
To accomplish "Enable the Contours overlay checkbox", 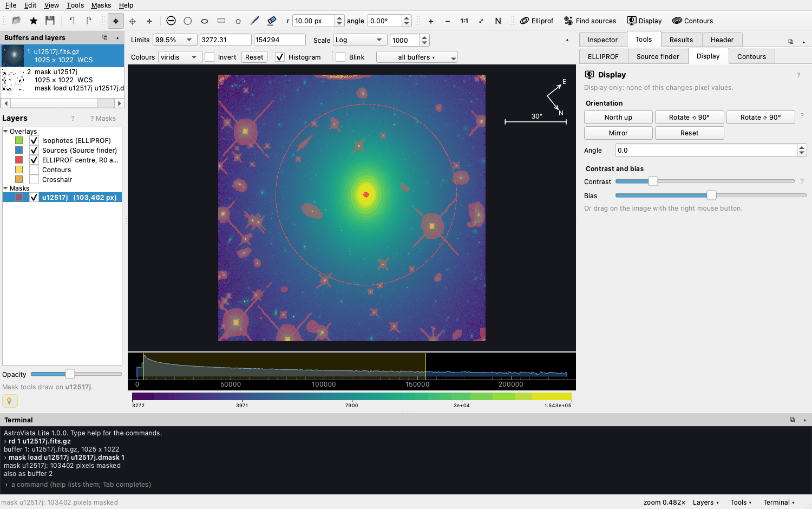I will click(34, 169).
